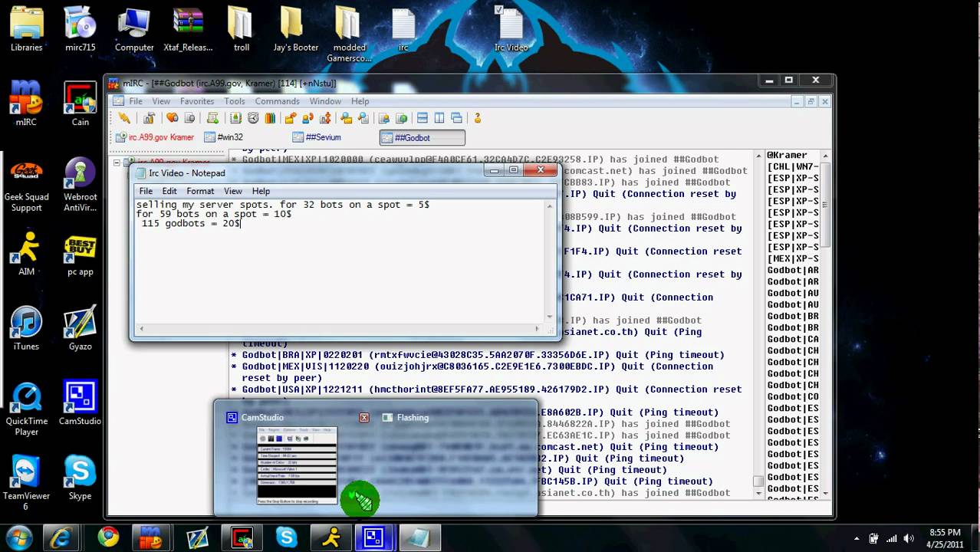Click the mIRC nick list scrollbar up arrow

pos(824,156)
